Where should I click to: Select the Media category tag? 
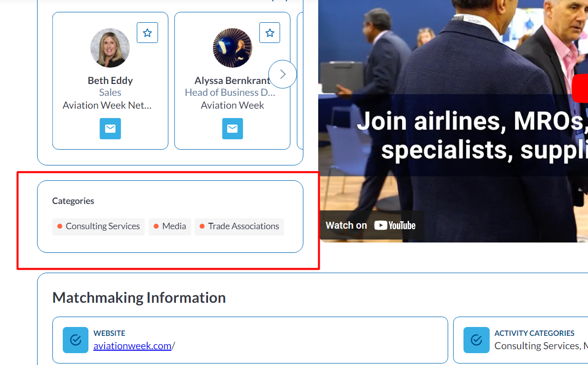tap(170, 227)
